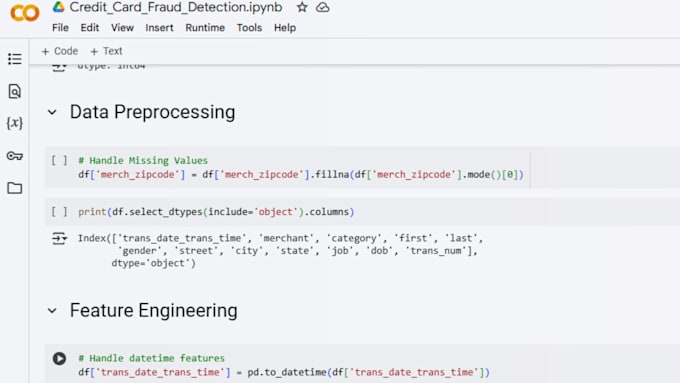The width and height of the screenshot is (680, 383).
Task: Run the print select_dtypes cell
Action: click(59, 212)
